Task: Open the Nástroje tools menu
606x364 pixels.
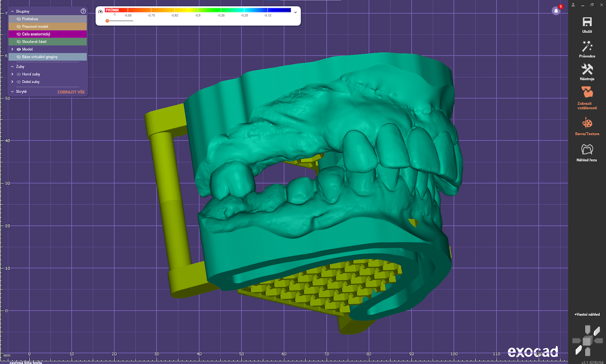Action: 587,69
